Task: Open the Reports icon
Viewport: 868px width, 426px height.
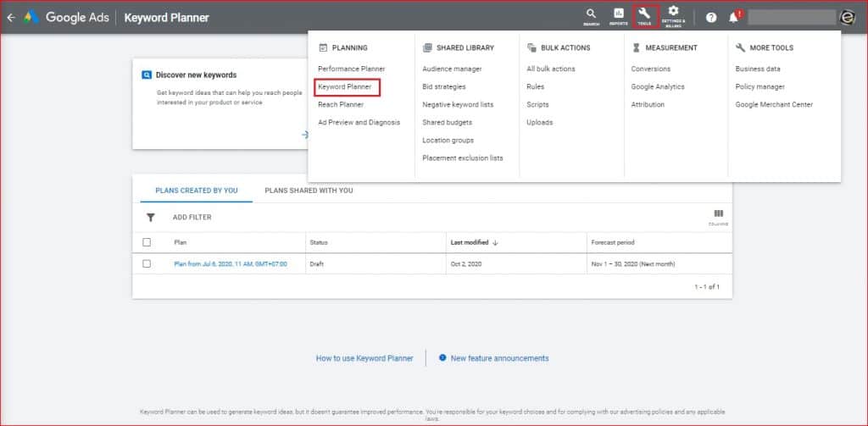Action: pyautogui.click(x=618, y=17)
